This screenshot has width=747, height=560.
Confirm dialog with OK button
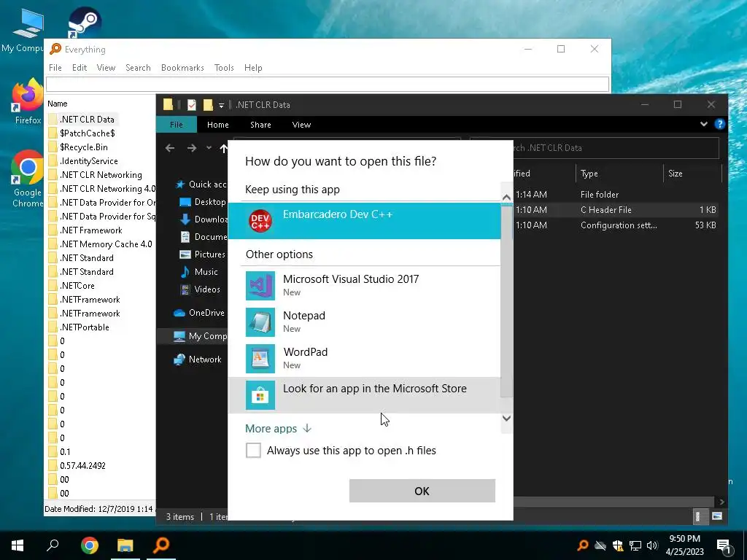pyautogui.click(x=422, y=491)
